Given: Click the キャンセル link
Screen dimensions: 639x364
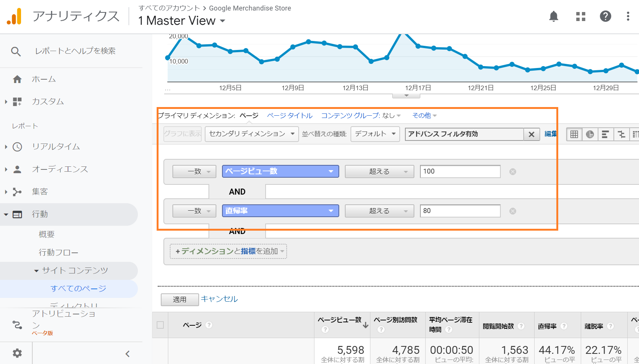Looking at the screenshot, I should click(219, 299).
